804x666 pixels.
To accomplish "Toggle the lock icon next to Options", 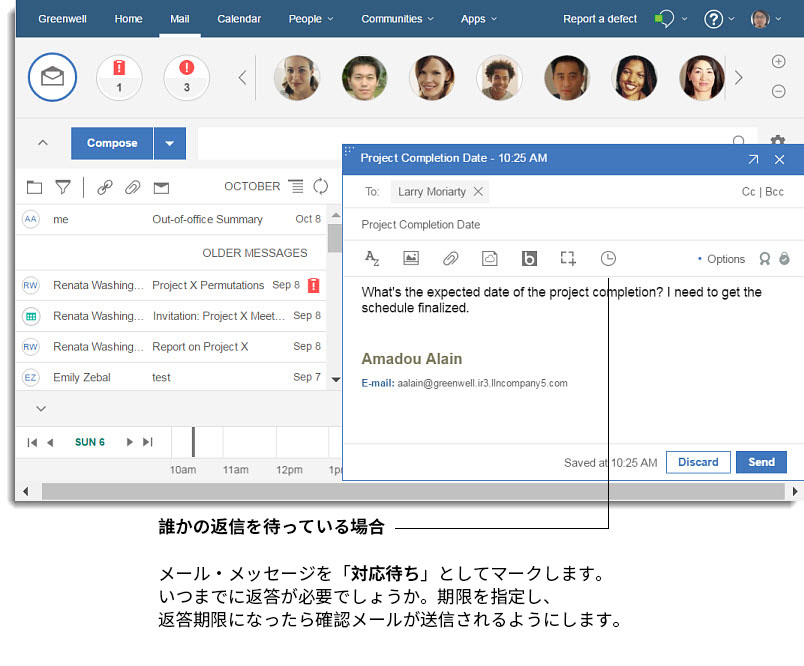I will [x=784, y=258].
